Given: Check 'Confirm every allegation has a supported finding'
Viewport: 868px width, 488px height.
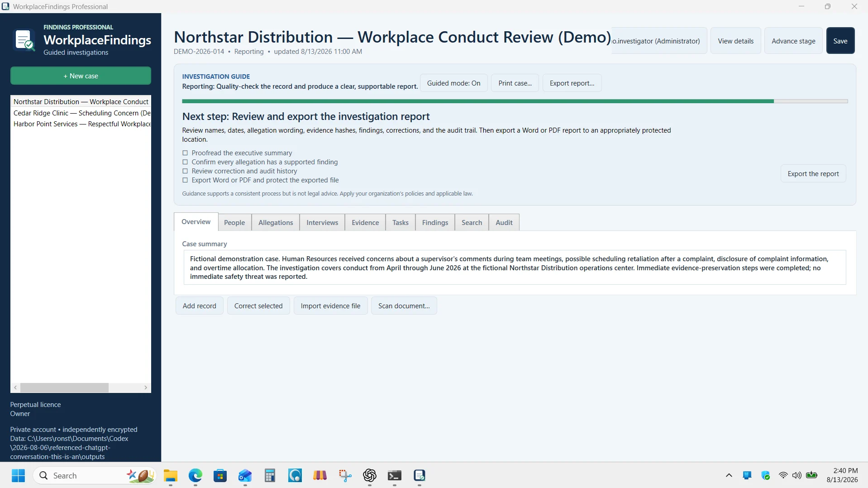Looking at the screenshot, I should 185,162.
